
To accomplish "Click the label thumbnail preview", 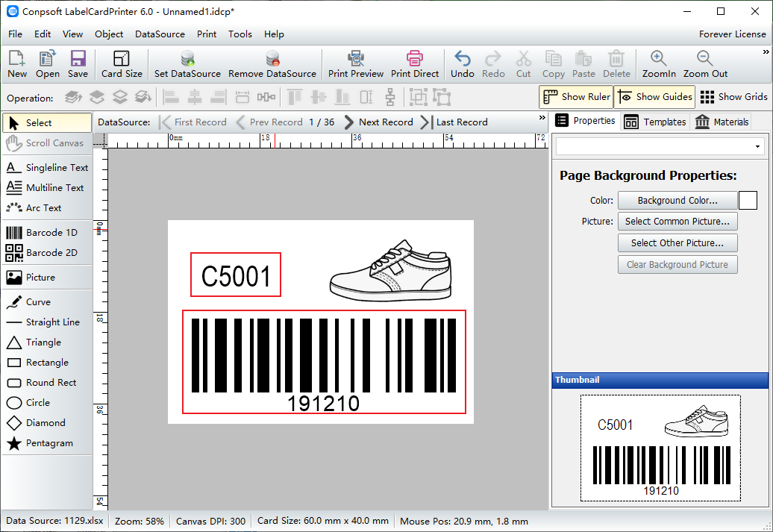I will pos(660,448).
